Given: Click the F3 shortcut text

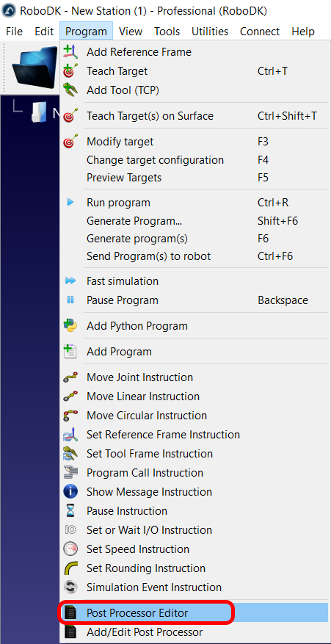Looking at the screenshot, I should coord(263,142).
